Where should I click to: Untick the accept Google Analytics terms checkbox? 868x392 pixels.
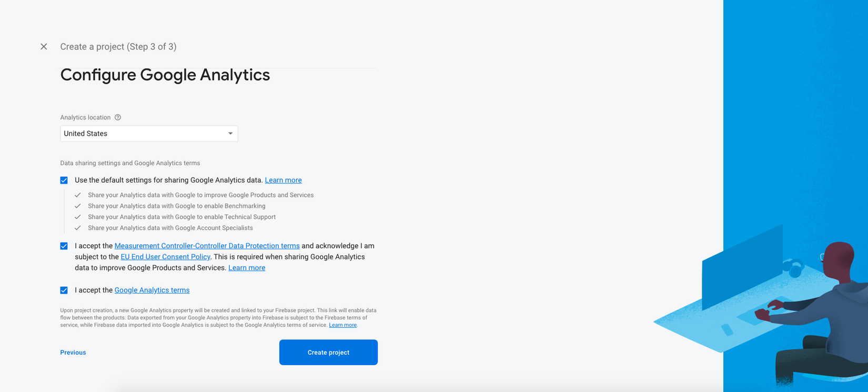click(64, 290)
